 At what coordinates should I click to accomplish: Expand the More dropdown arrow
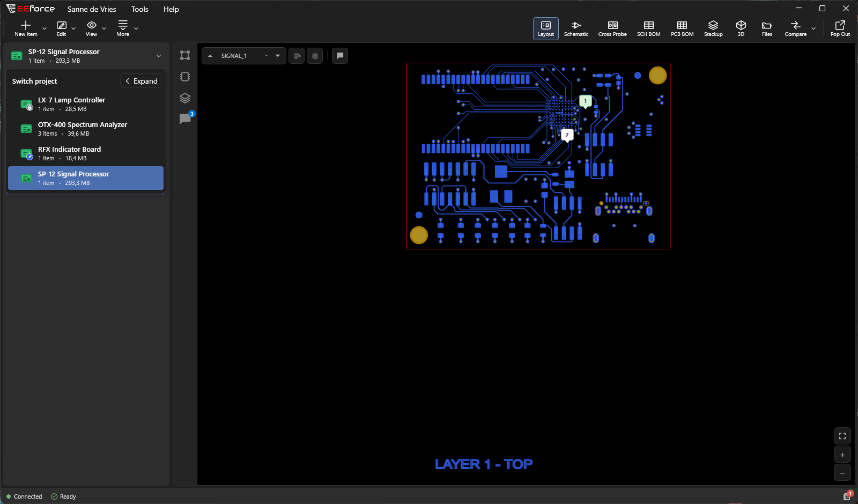[x=136, y=28]
